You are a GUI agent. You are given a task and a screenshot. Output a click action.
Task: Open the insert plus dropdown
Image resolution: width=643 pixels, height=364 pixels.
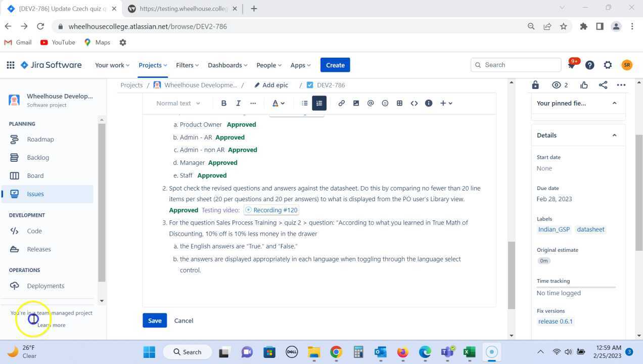[x=446, y=103]
